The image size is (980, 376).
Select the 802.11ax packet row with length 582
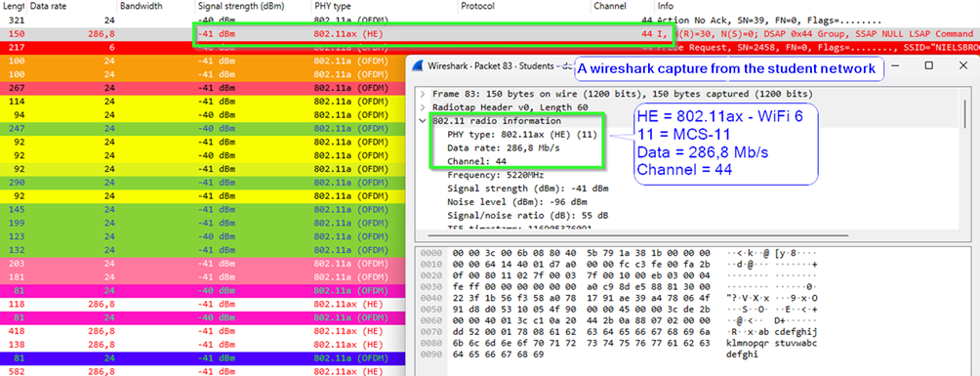tap(203, 372)
